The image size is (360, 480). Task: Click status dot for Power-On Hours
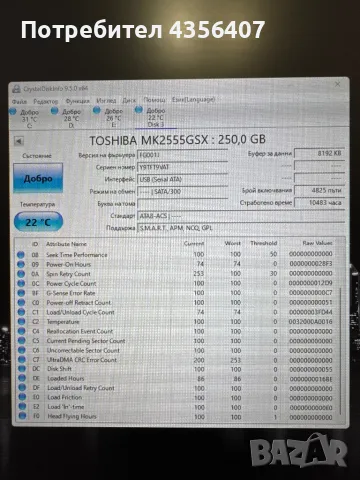click(x=21, y=264)
